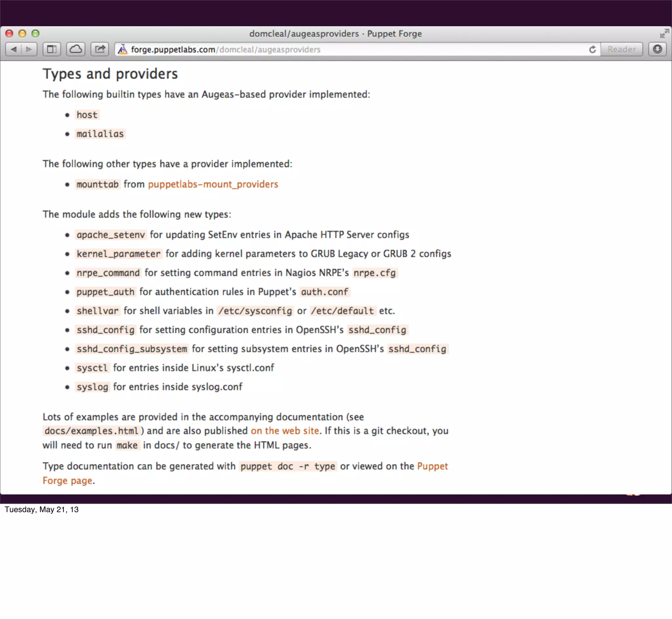Follow the "on the web site" link
The image size is (672, 619).
click(284, 431)
